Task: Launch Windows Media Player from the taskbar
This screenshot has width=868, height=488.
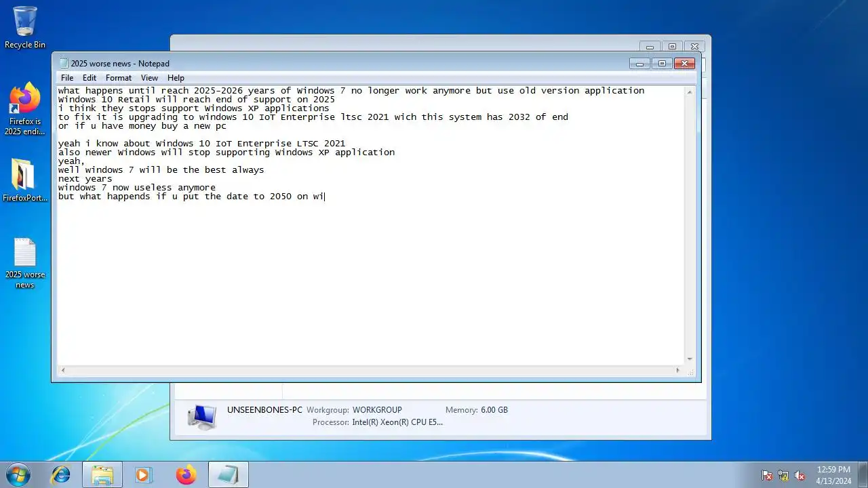Action: click(x=144, y=474)
